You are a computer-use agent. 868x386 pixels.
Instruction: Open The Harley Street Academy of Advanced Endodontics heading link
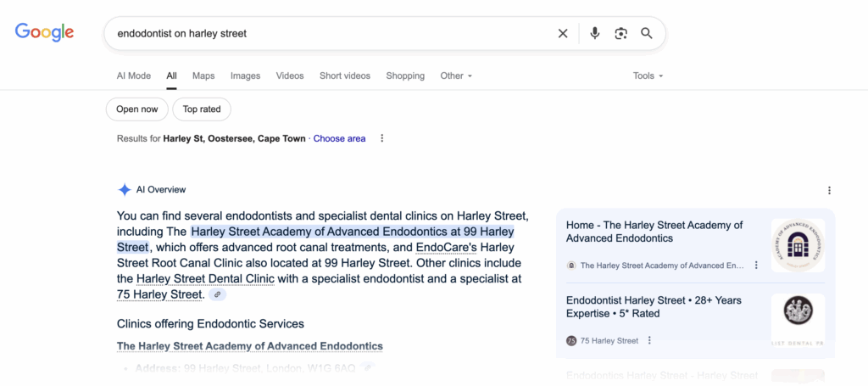click(x=249, y=346)
